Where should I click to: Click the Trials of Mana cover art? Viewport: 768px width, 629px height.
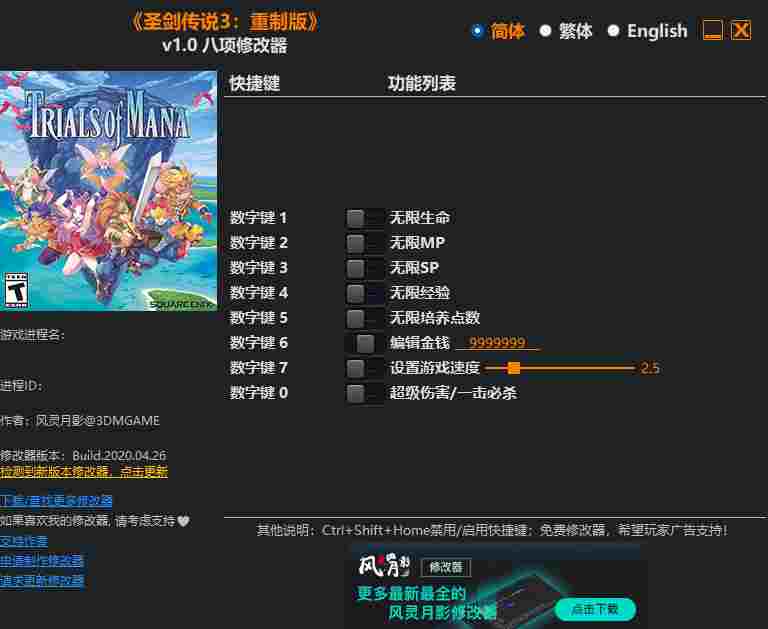(x=108, y=191)
